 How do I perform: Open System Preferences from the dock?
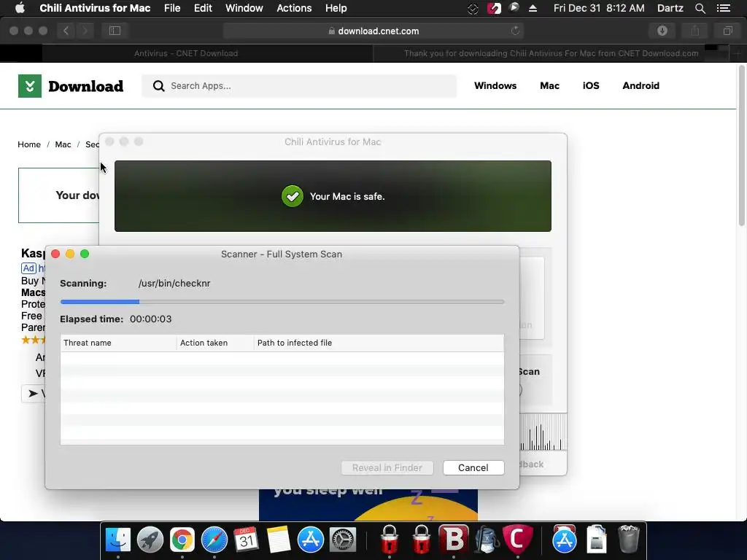(343, 540)
